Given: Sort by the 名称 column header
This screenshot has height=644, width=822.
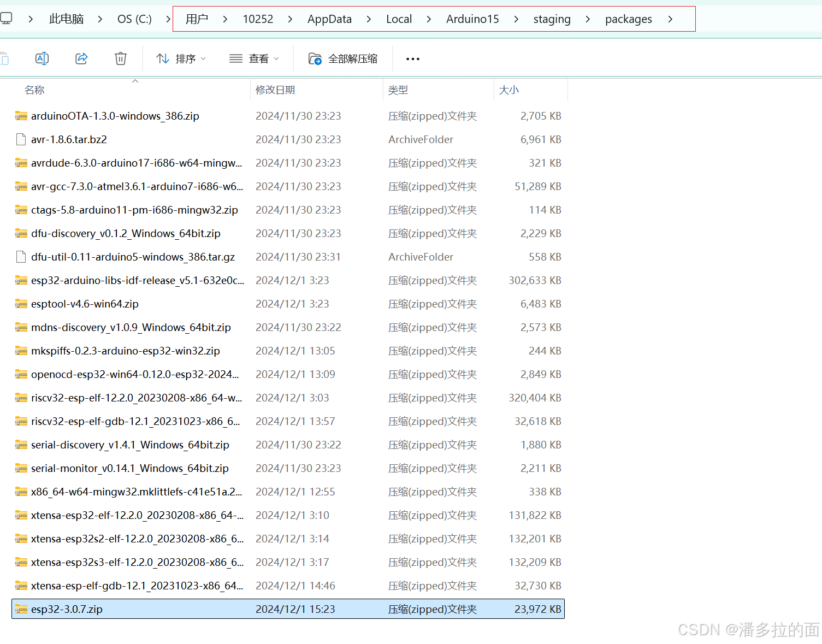Looking at the screenshot, I should point(34,90).
